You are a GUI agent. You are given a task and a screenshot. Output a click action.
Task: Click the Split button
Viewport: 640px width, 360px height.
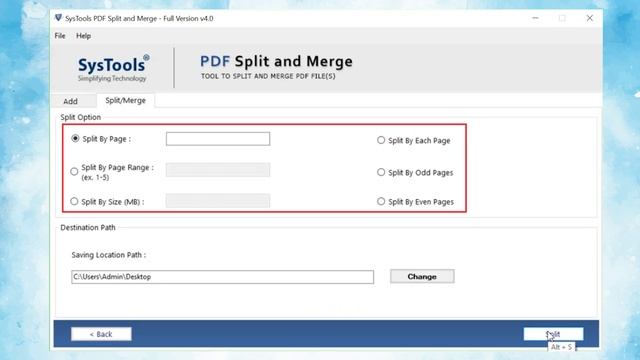click(x=553, y=334)
